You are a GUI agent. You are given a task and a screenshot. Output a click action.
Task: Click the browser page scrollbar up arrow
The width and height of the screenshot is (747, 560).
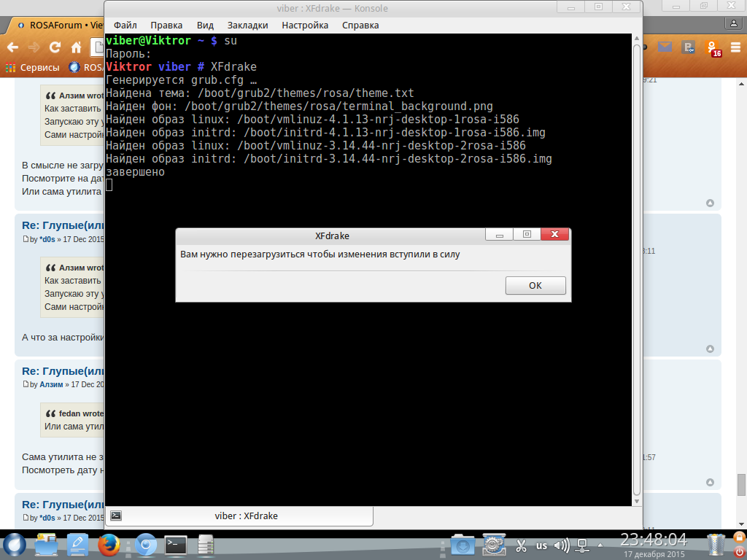click(x=742, y=84)
